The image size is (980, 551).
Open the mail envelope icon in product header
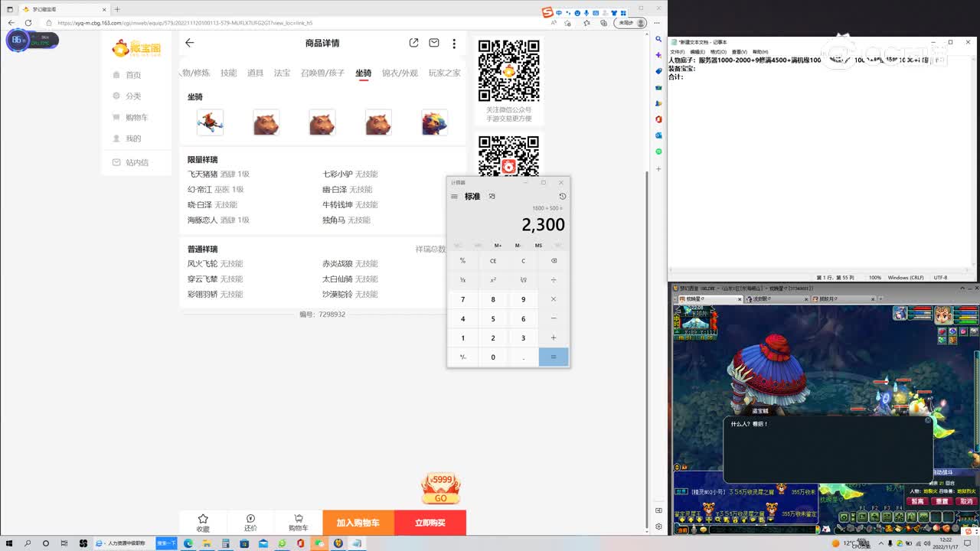[433, 43]
